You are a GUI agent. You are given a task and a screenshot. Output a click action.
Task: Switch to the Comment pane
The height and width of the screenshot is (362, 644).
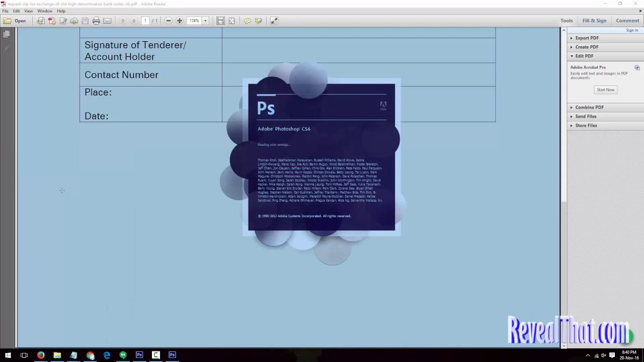pyautogui.click(x=627, y=21)
